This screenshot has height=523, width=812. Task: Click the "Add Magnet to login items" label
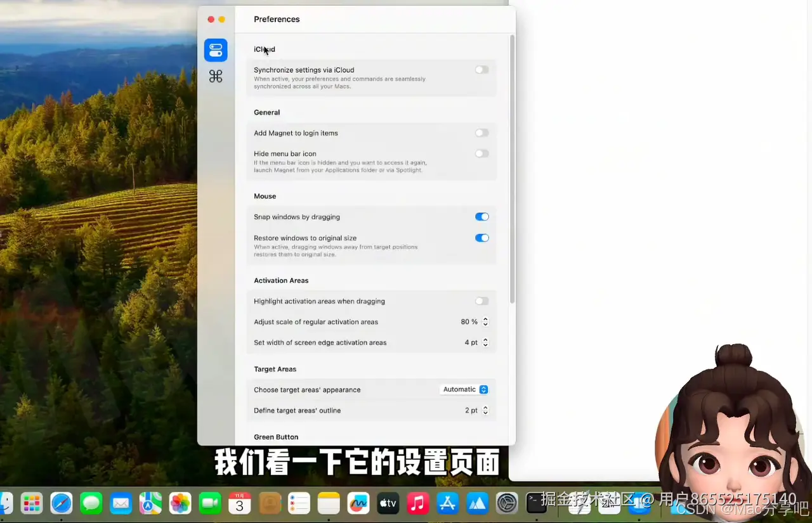(296, 133)
